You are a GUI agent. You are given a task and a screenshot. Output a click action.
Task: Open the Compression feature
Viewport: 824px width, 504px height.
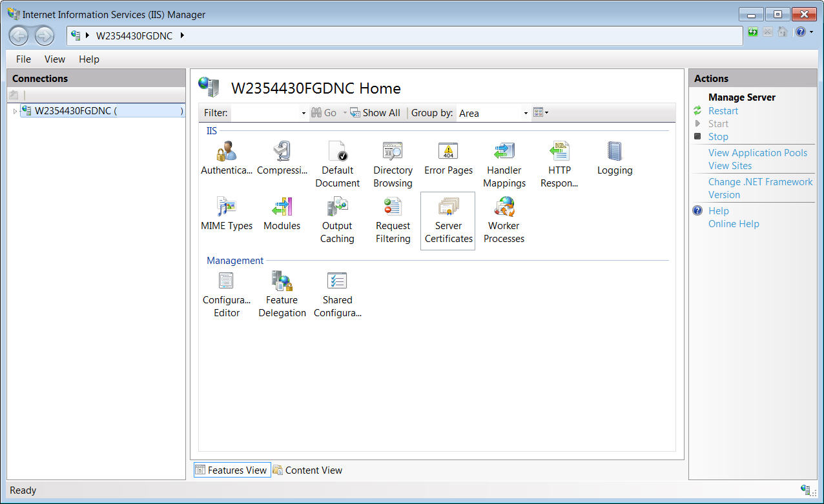point(282,152)
